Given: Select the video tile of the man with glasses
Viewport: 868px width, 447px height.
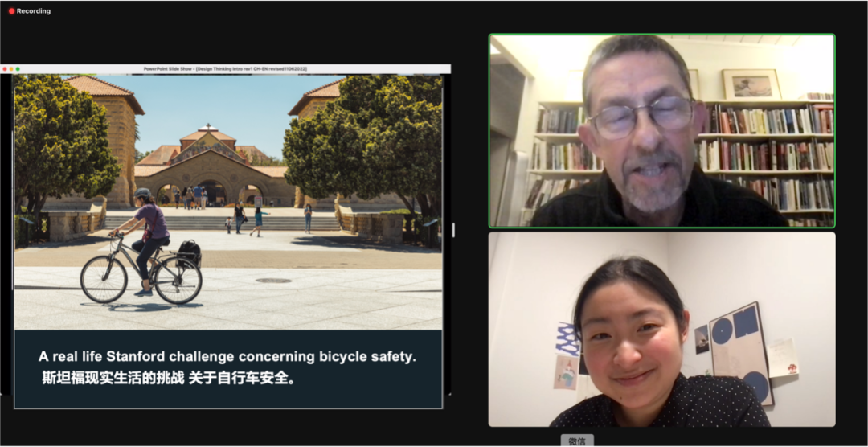Looking at the screenshot, I should click(661, 131).
